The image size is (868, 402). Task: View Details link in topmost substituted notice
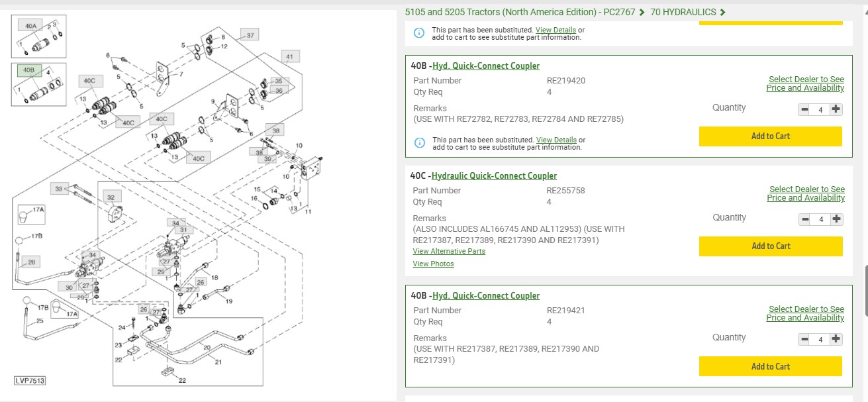[x=556, y=30]
